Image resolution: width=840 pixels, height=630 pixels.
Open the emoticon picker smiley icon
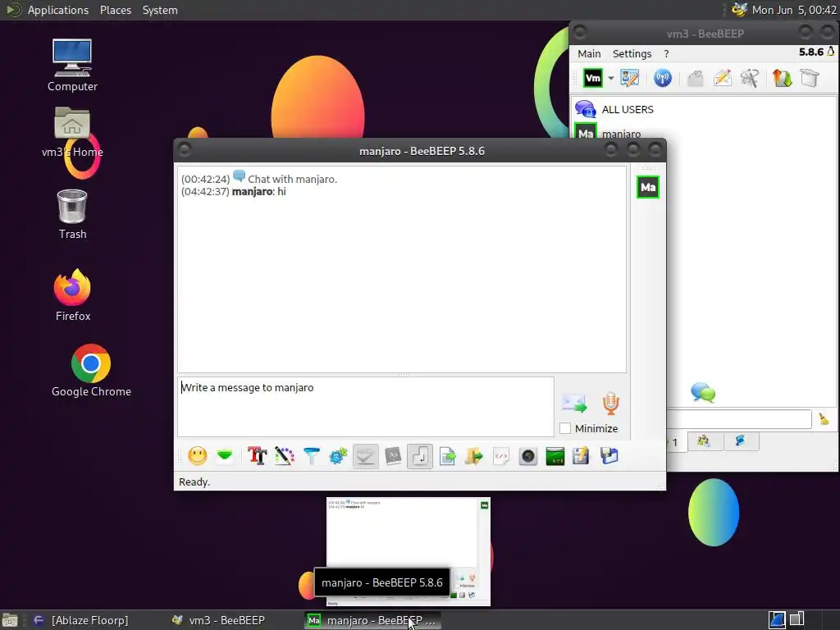[x=198, y=456]
